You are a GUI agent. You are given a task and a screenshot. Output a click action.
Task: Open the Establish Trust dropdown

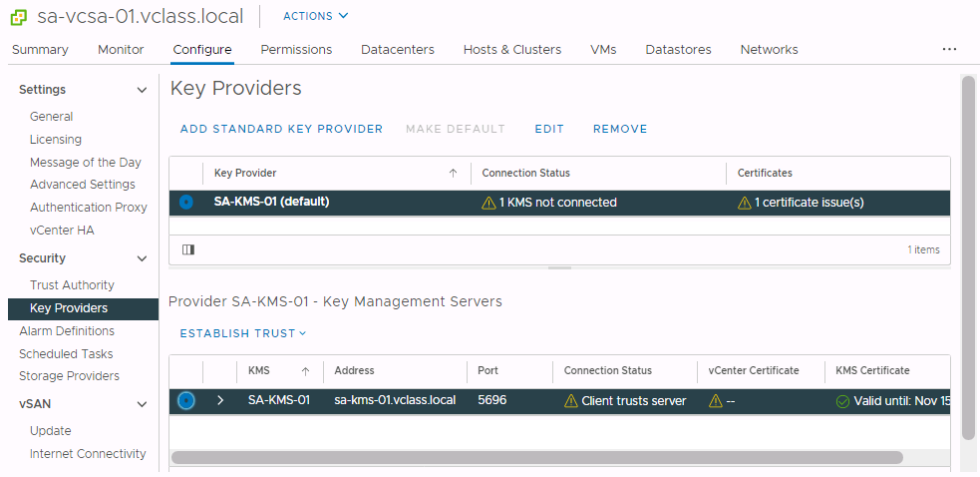click(243, 333)
